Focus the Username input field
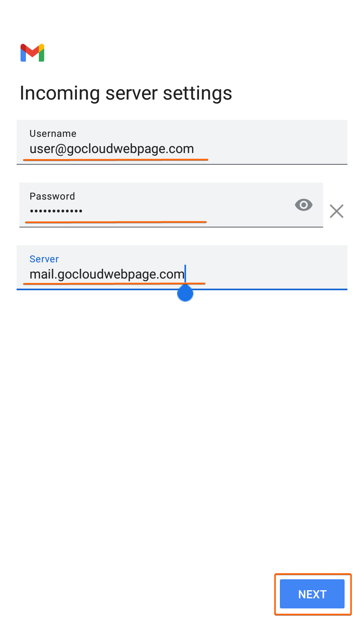Image resolution: width=364 pixels, height=623 pixels. click(182, 142)
